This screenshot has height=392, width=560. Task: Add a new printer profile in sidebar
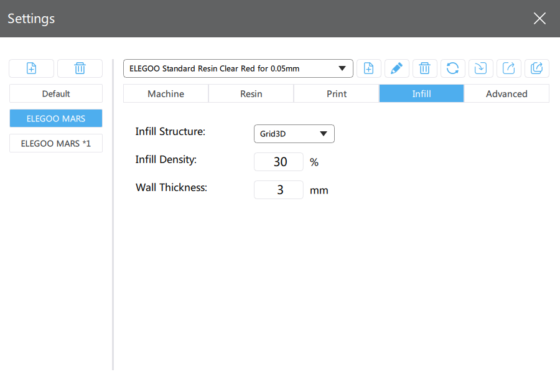coord(32,68)
